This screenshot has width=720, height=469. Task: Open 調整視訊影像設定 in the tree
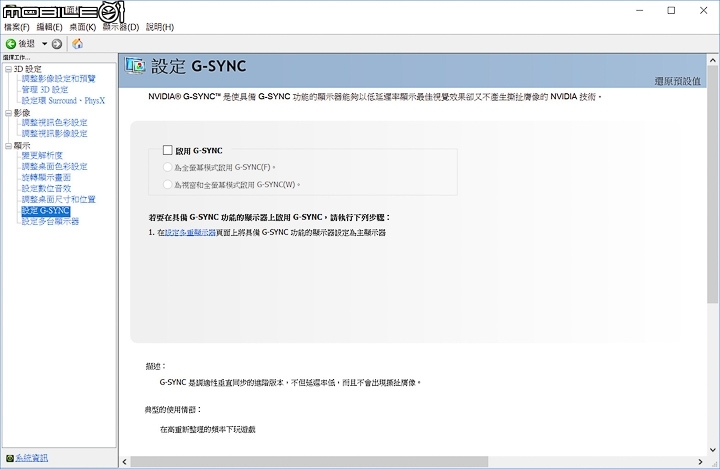click(55, 134)
